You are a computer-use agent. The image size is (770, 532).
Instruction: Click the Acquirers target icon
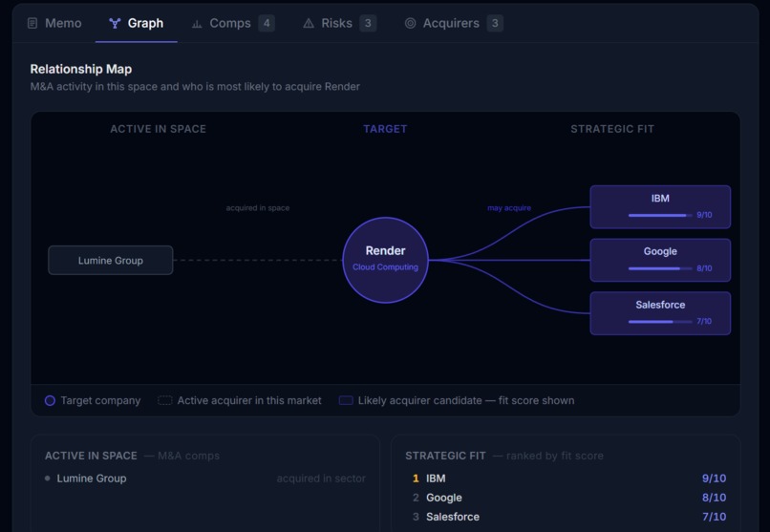(410, 23)
